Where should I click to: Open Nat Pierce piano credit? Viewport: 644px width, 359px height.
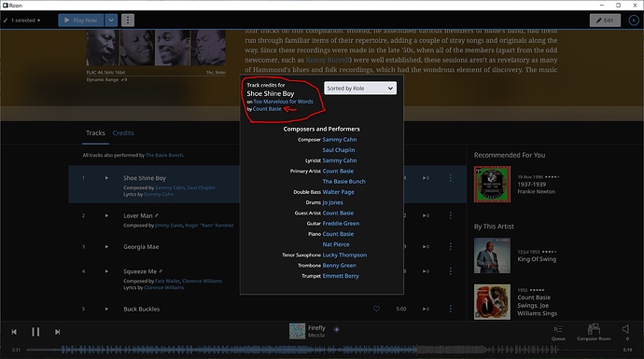(336, 244)
